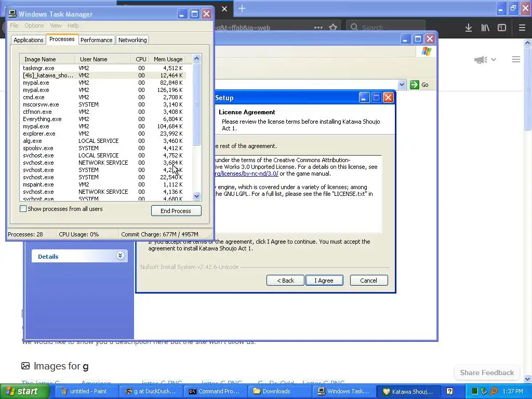This screenshot has width=532, height=399.
Task: Open the browser library icon
Action: tap(485, 28)
